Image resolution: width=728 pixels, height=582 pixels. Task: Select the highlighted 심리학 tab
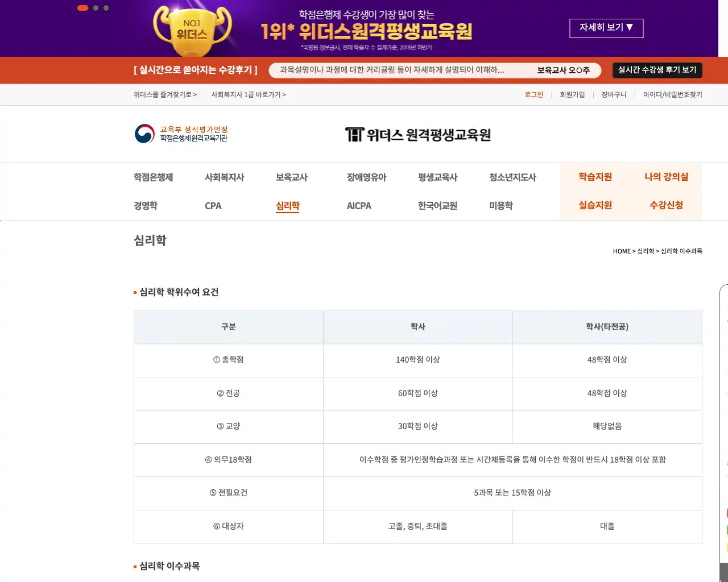pyautogui.click(x=287, y=206)
